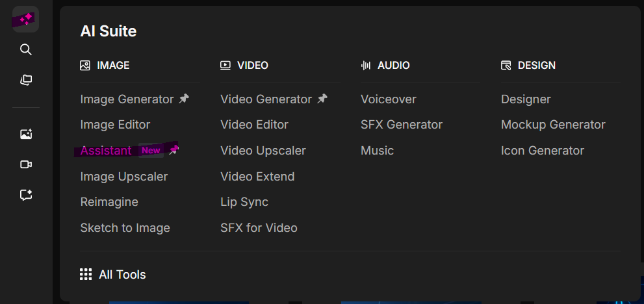
Task: Click the sidebar image generator icon
Action: tap(26, 134)
